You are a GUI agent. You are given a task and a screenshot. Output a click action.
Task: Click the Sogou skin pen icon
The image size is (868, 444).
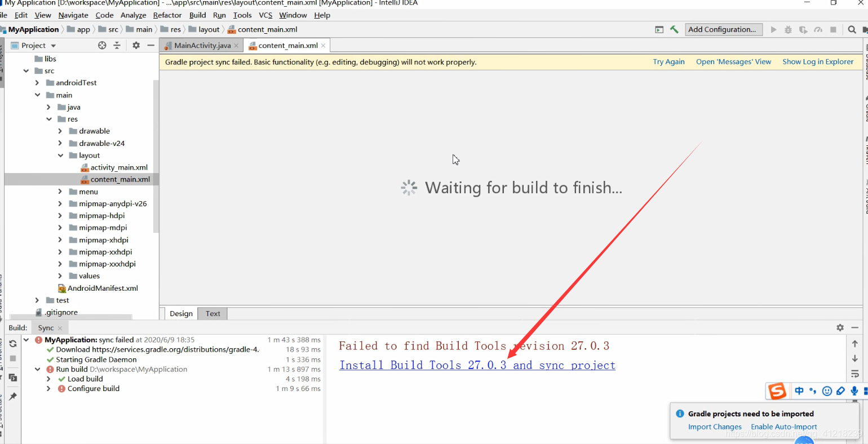(x=840, y=390)
